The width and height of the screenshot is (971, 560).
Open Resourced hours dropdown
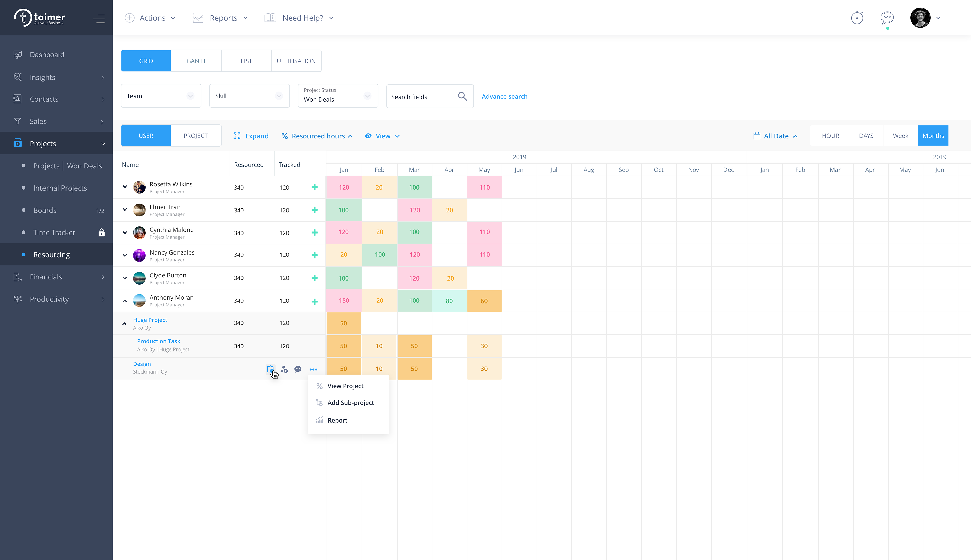tap(317, 136)
